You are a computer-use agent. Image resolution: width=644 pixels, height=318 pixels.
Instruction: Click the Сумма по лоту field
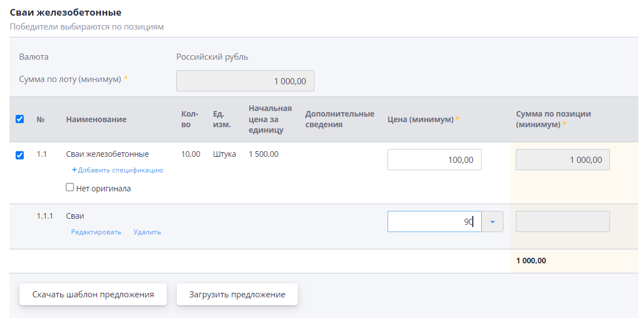click(245, 81)
